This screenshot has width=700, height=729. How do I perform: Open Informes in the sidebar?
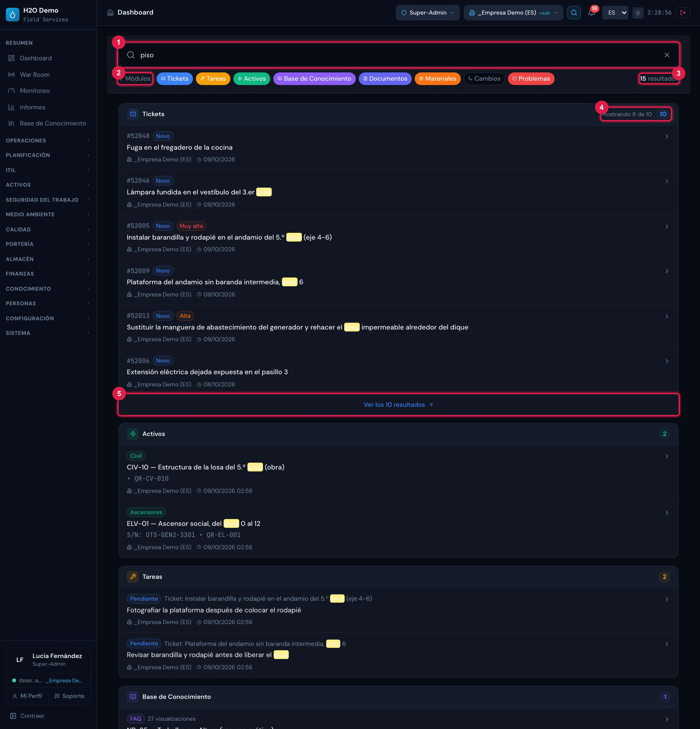(48, 107)
